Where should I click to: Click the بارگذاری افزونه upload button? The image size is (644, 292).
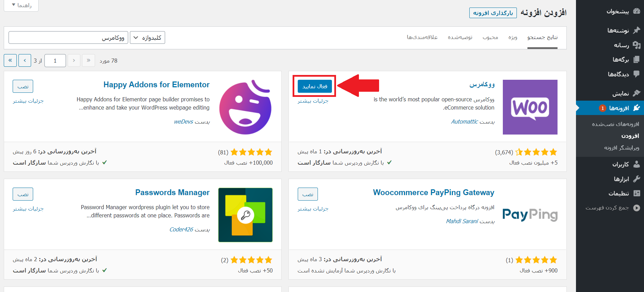tap(493, 13)
